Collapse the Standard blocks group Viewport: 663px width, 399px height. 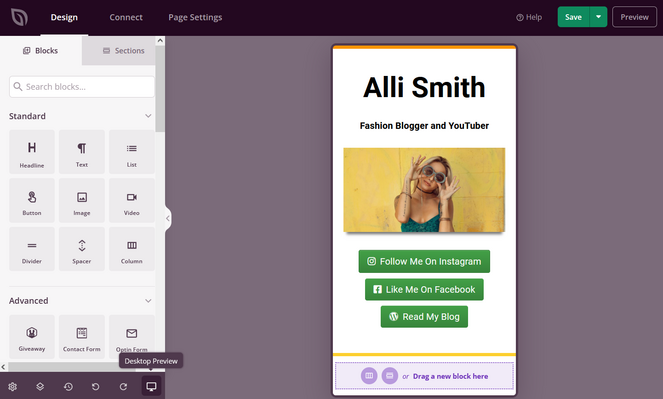148,116
